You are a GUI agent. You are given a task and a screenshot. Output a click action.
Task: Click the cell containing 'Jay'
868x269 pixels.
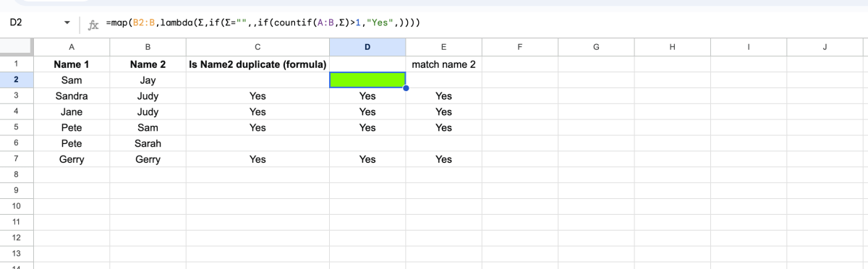point(148,80)
